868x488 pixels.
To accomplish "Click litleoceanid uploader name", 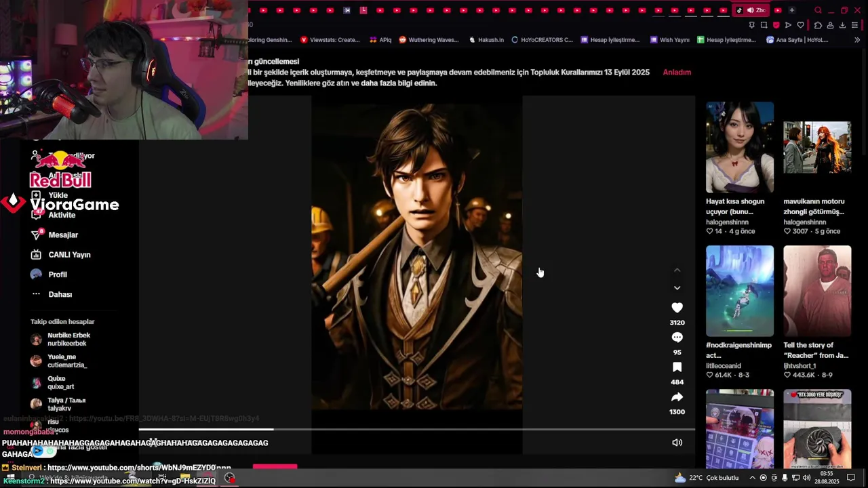I will click(723, 365).
